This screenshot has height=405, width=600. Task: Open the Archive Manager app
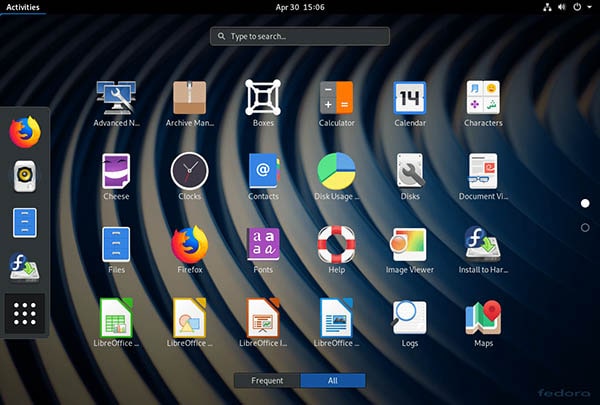coord(189,99)
